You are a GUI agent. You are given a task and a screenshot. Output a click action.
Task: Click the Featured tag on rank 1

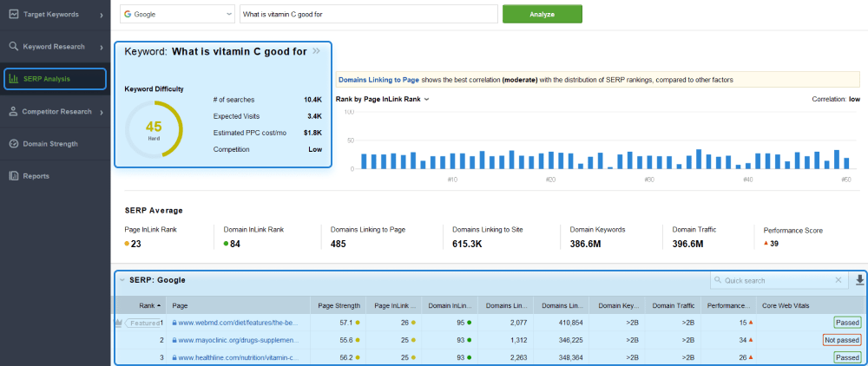point(143,323)
